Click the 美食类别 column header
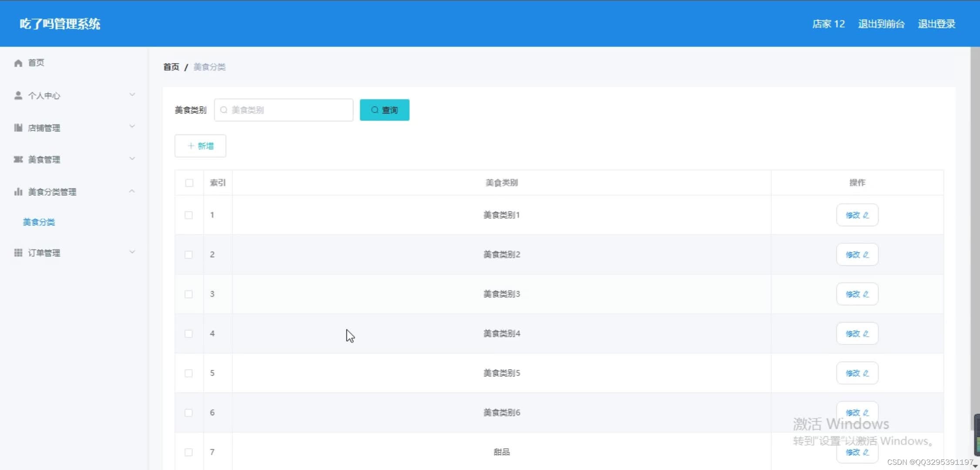Viewport: 980px width, 470px height. [502, 183]
